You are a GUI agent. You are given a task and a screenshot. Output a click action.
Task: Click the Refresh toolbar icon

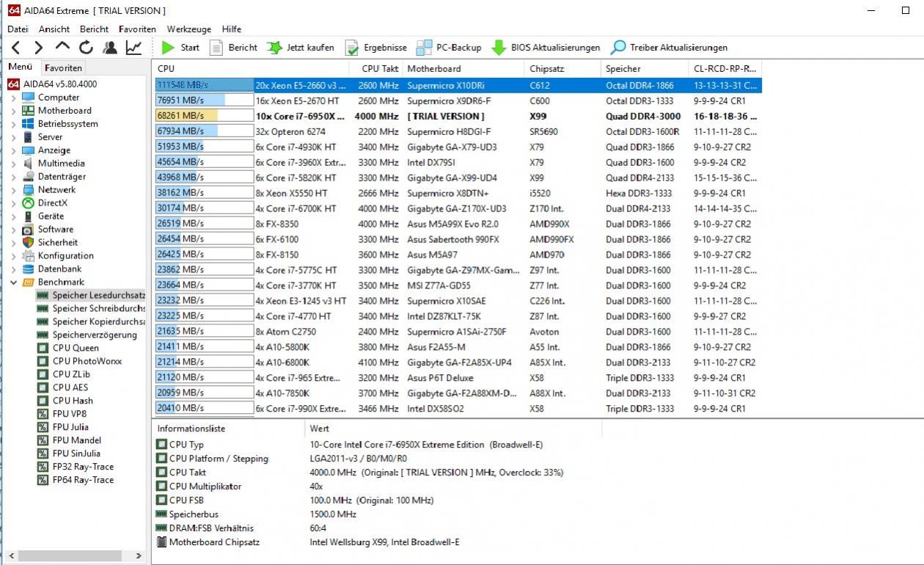pyautogui.click(x=87, y=48)
